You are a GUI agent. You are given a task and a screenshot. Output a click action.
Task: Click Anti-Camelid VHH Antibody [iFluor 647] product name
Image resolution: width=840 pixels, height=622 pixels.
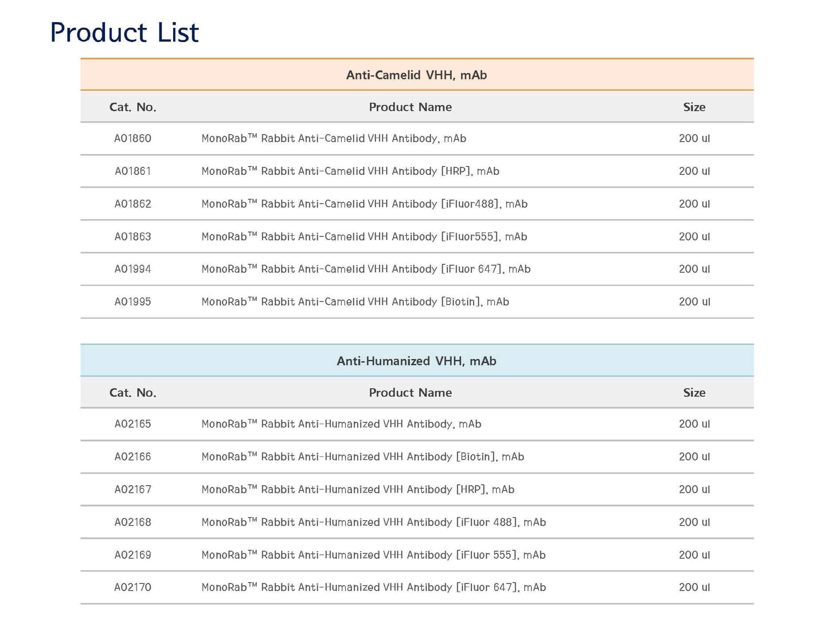point(366,269)
